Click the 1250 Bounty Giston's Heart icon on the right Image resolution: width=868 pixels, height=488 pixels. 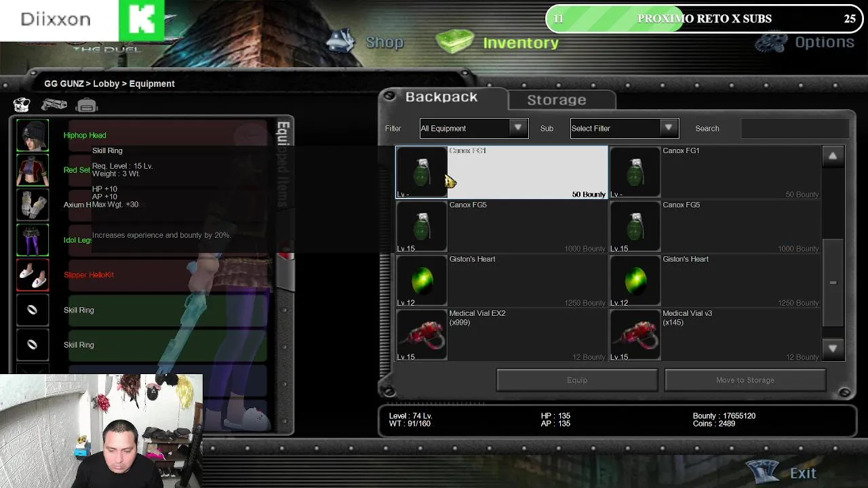click(x=635, y=281)
